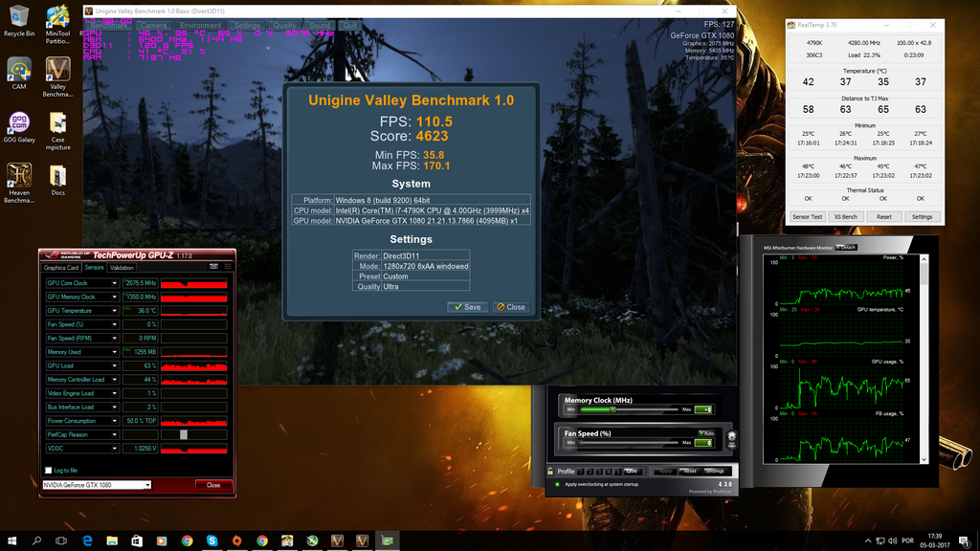
Task: Open Valley Benchmark desktop shortcut
Action: (57, 77)
